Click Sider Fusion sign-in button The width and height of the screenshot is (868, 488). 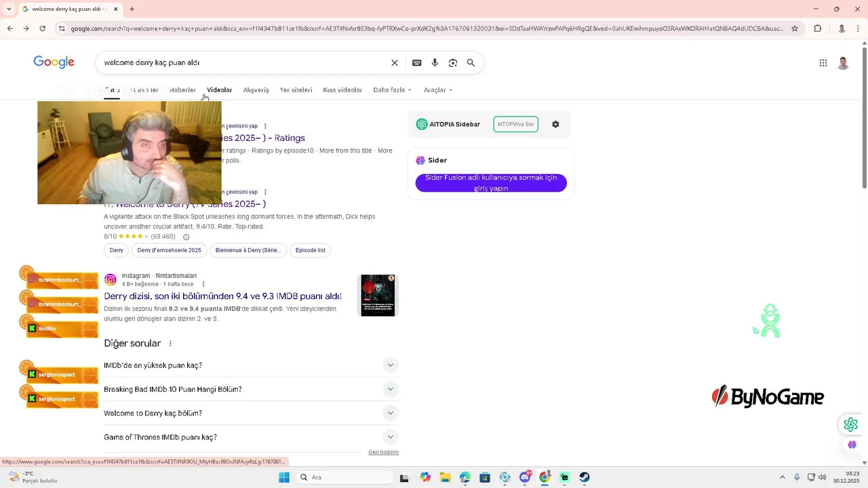(491, 183)
